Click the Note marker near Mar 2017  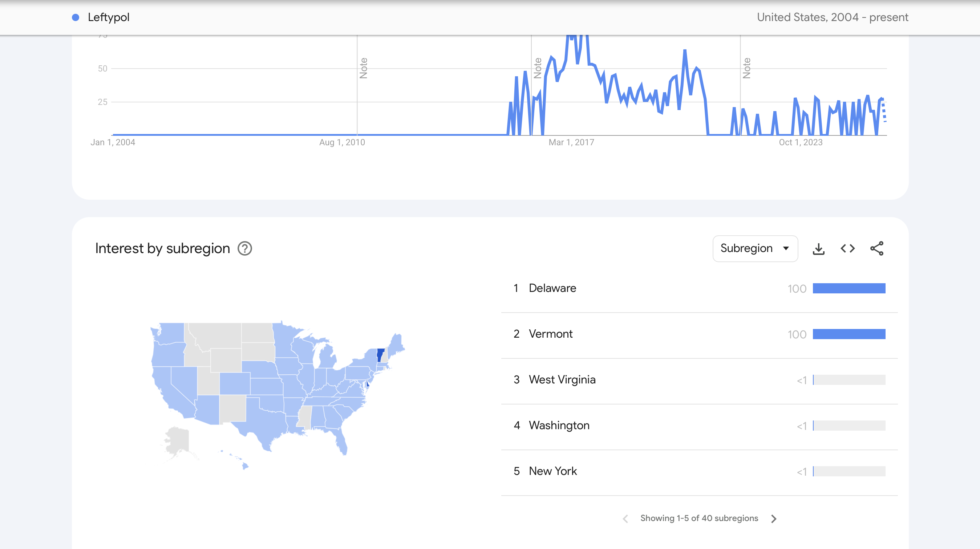(538, 68)
